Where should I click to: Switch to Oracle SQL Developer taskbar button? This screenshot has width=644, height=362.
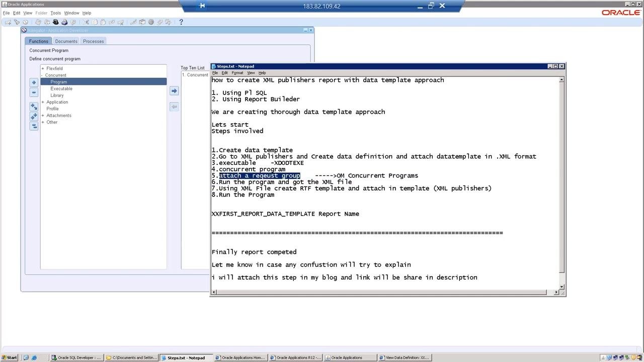[x=76, y=357]
